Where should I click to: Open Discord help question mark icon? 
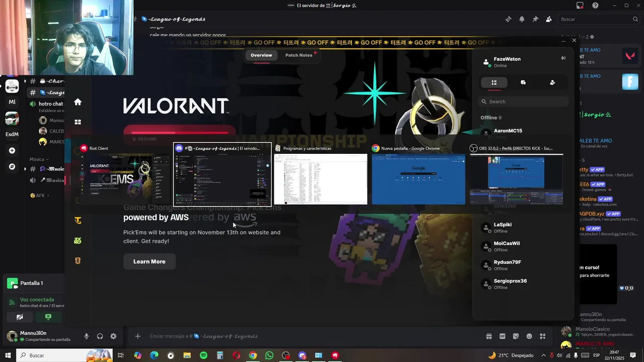click(x=595, y=6)
